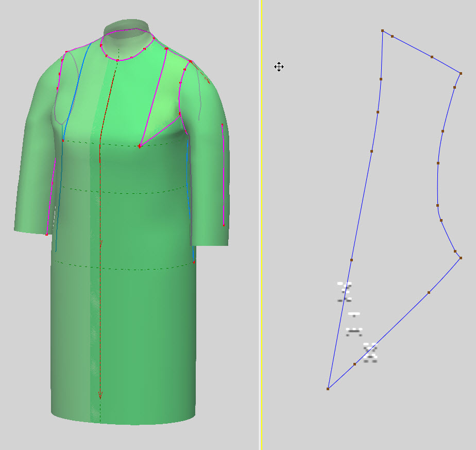Click the red point at left sleeve hem

[46, 234]
